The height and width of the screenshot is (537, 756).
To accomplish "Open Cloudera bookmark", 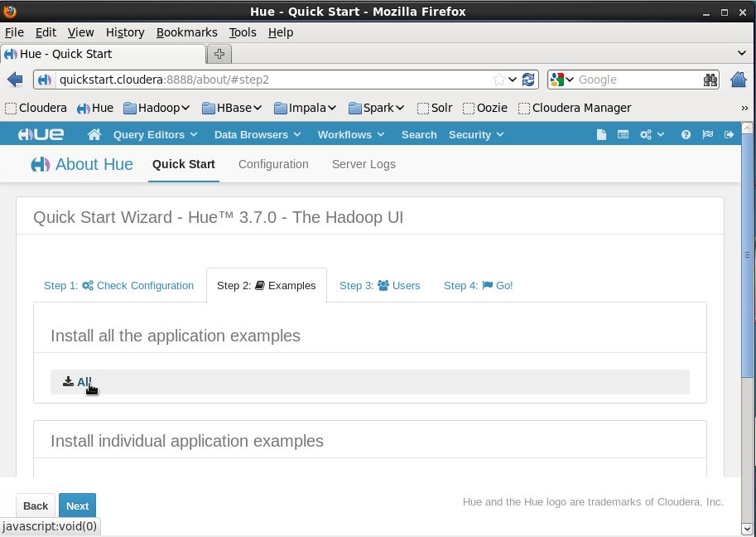I will tap(36, 108).
